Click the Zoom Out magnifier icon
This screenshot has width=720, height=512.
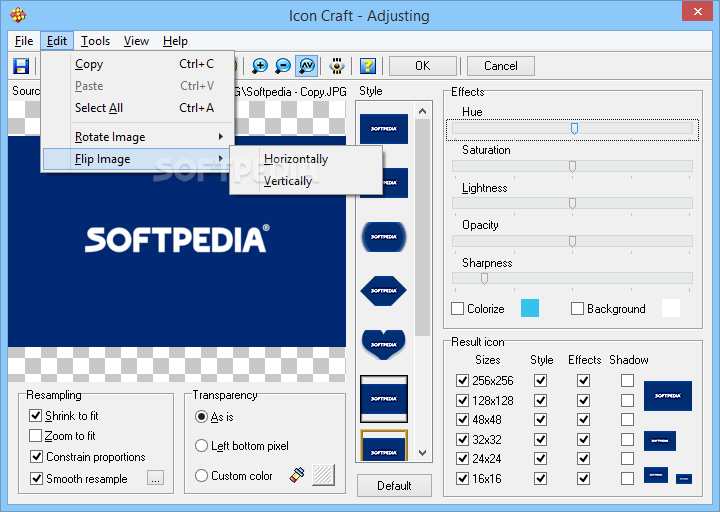tap(283, 66)
